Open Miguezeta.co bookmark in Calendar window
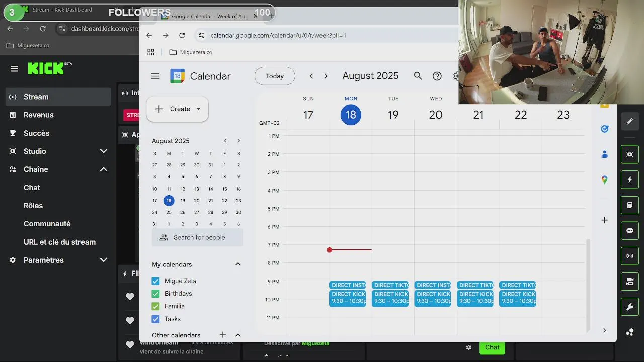644x362 pixels. pos(191,52)
